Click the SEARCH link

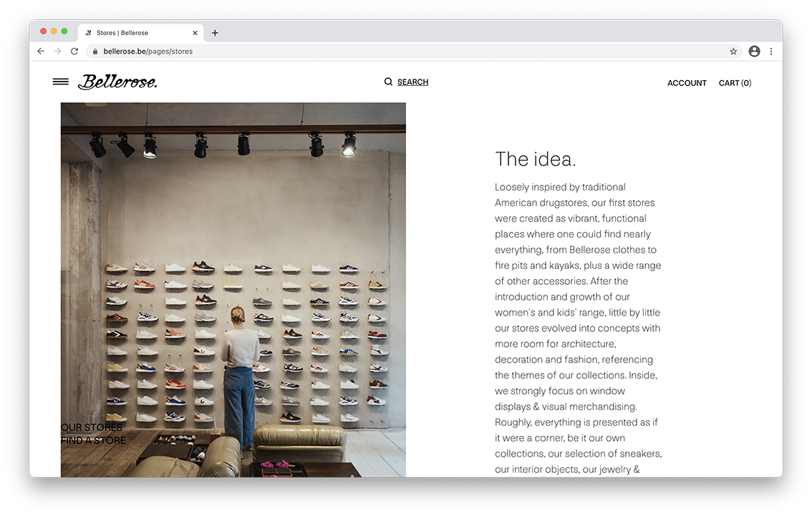pyautogui.click(x=412, y=82)
